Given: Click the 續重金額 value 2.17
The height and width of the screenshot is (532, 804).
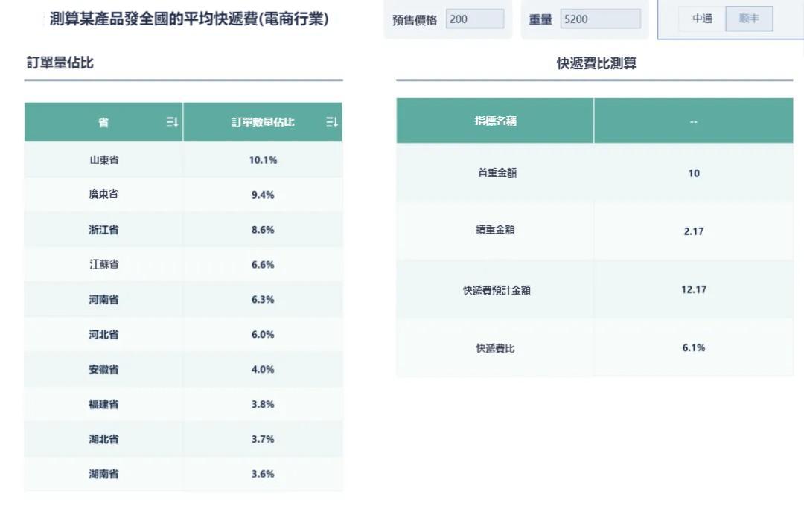Looking at the screenshot, I should point(694,231).
